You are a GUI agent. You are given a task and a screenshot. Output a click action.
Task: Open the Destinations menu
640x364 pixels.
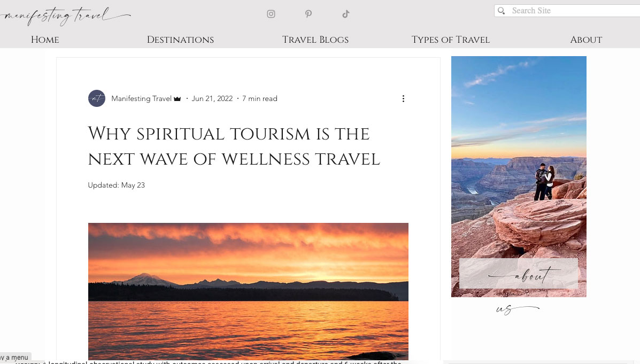coord(180,40)
